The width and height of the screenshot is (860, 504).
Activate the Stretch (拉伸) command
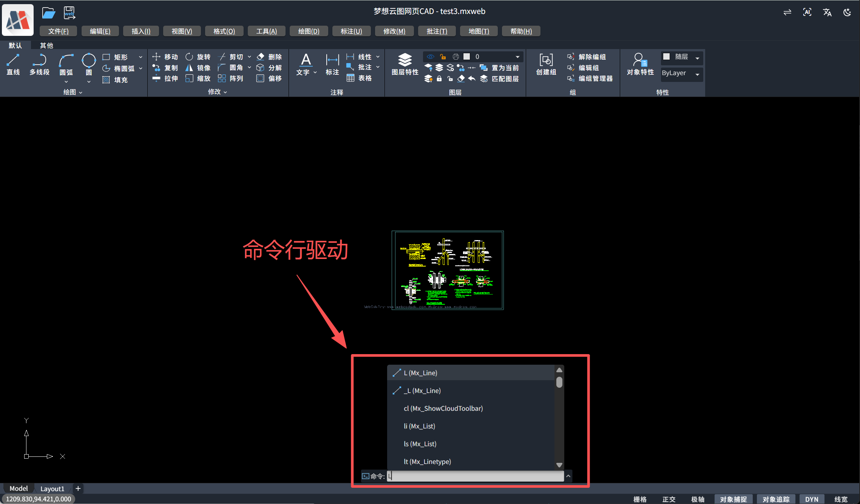[165, 79]
